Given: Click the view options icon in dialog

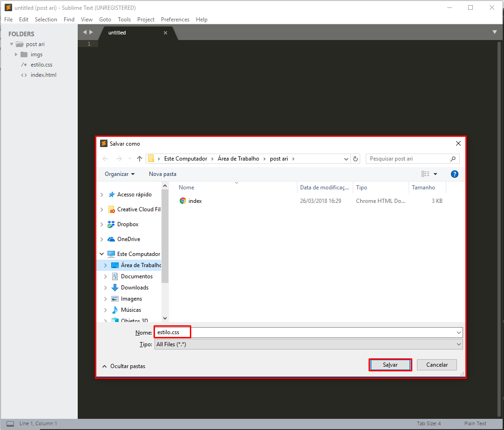Looking at the screenshot, I should pos(425,174).
